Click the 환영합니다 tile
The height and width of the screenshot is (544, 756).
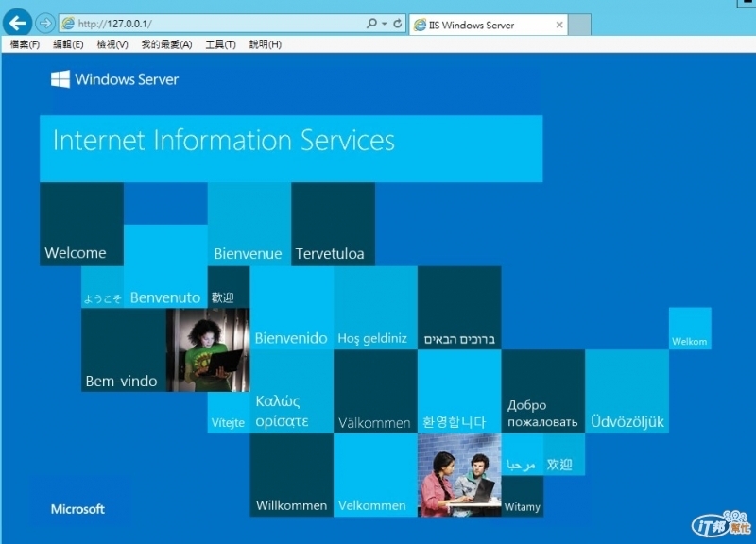459,392
